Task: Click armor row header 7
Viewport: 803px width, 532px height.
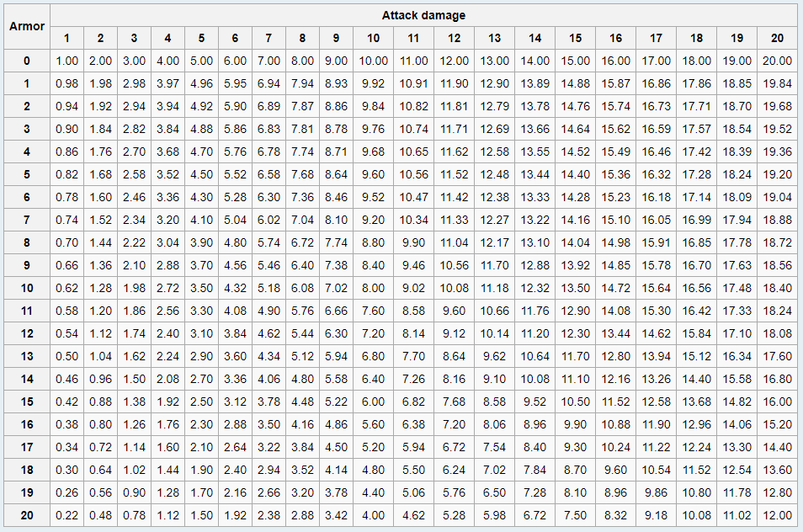Action: tap(27, 220)
